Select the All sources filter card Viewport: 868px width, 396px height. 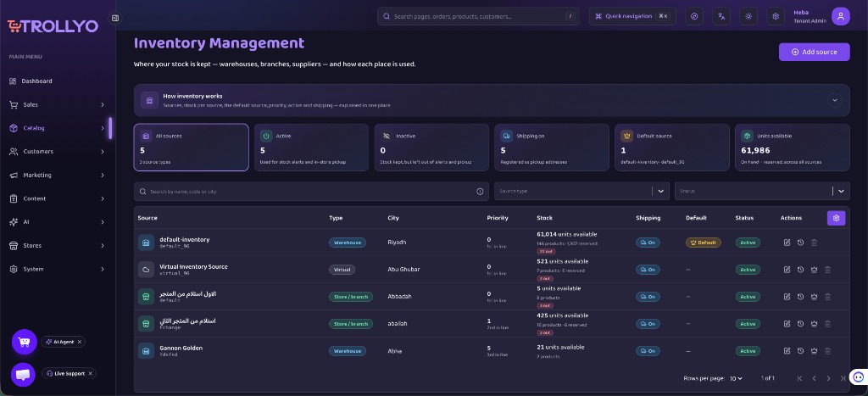click(x=191, y=148)
